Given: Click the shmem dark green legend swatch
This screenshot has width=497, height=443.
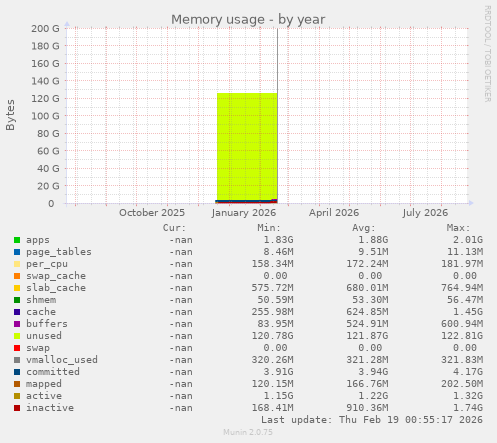Looking at the screenshot, I should point(17,300).
